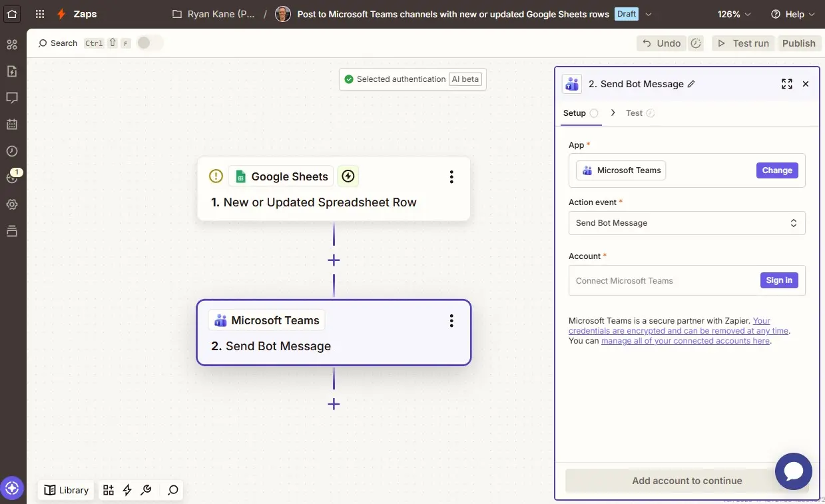Viewport: 825px width, 504px height.
Task: Click the add-step grid icon in bottom toolbar
Action: coord(109,490)
